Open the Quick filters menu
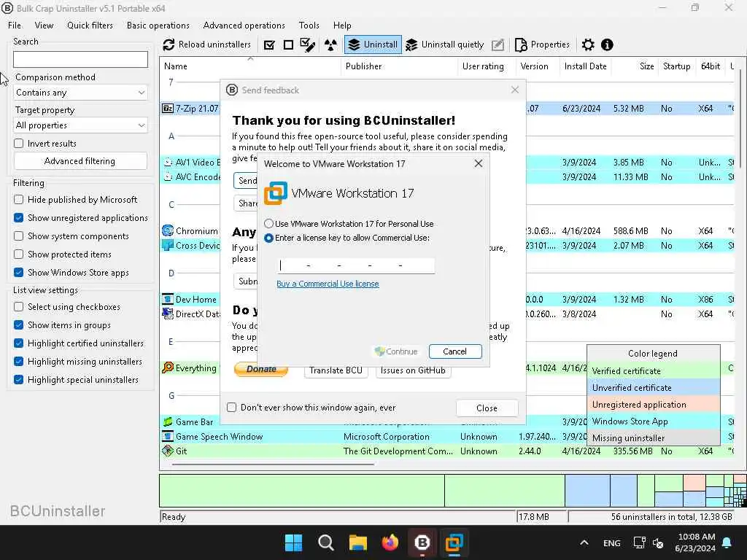 (x=90, y=26)
